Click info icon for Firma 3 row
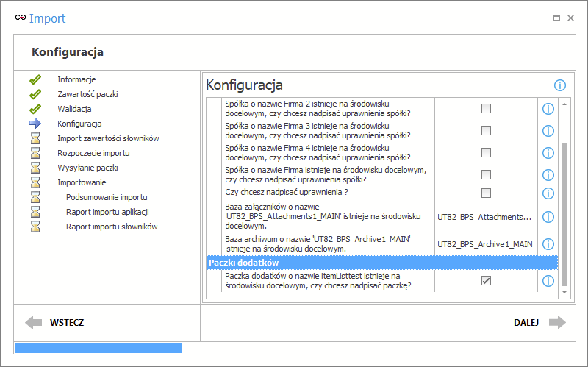Viewport: 588px width, 367px height. pos(548,131)
